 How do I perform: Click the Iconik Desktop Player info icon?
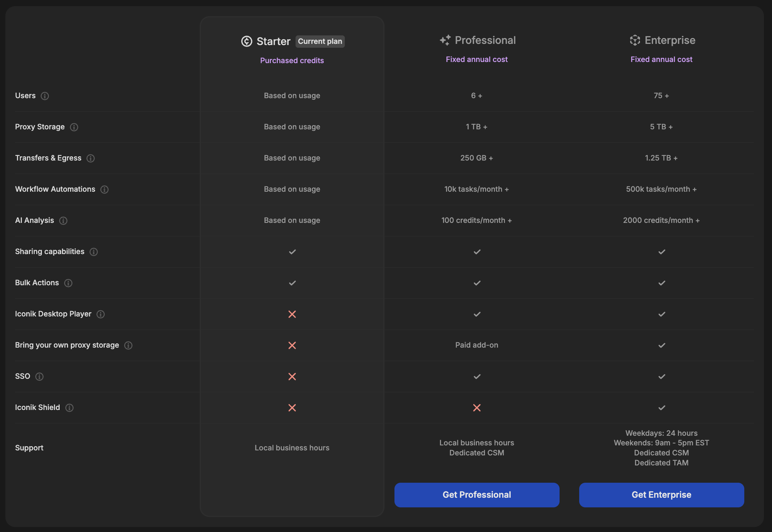tap(100, 314)
